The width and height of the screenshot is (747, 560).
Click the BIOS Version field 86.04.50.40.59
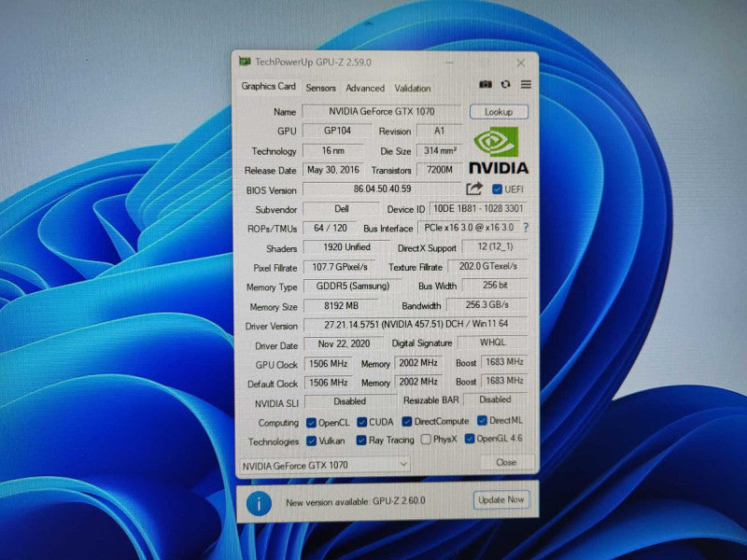382,189
